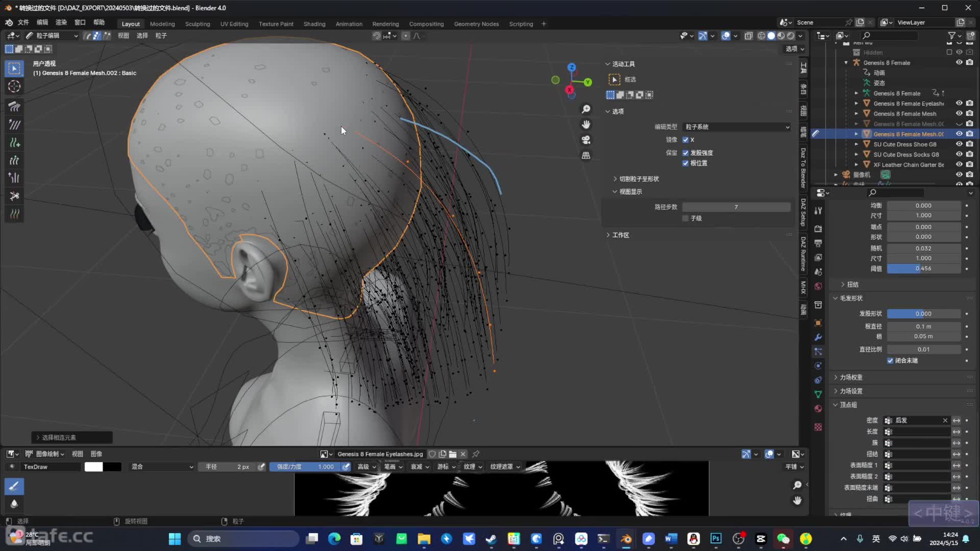
Task: Hide Genesis 8 Female Mesh in outliner
Action: pyautogui.click(x=959, y=113)
